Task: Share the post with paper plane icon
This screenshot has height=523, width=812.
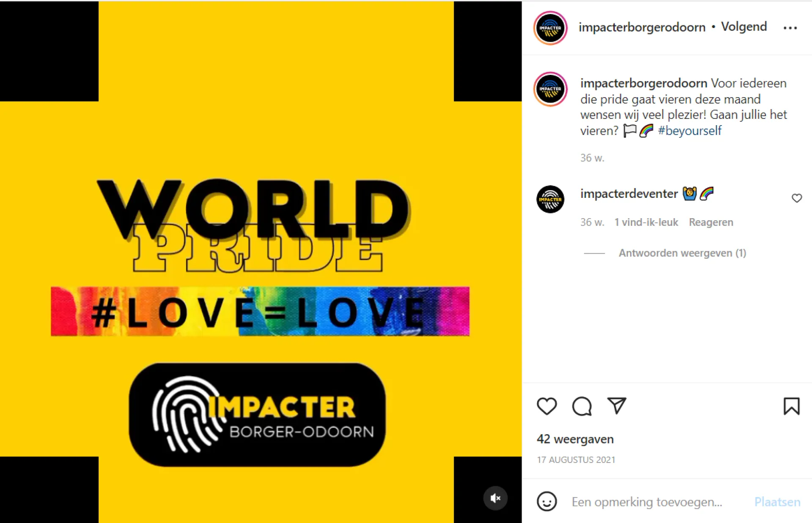Action: point(617,406)
